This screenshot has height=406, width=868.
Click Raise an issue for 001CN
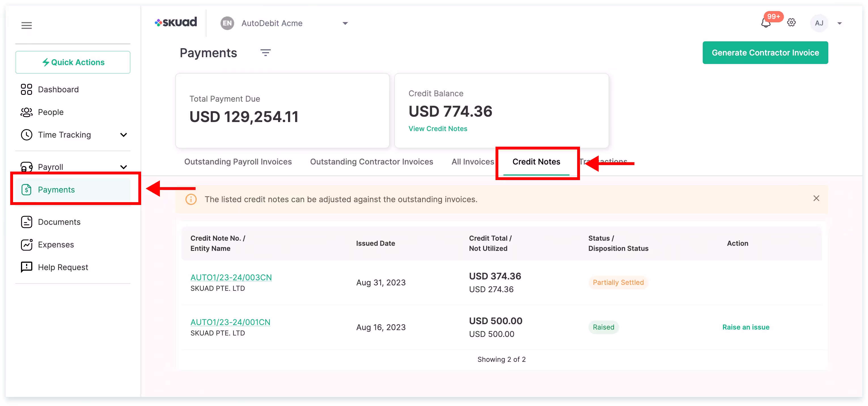(x=745, y=327)
